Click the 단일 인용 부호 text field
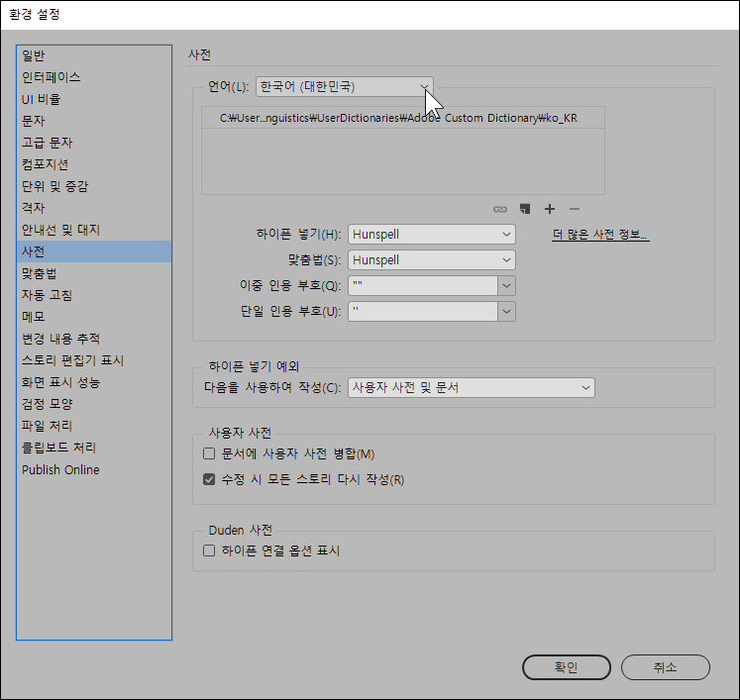Screen dimensions: 740x700 [423, 311]
